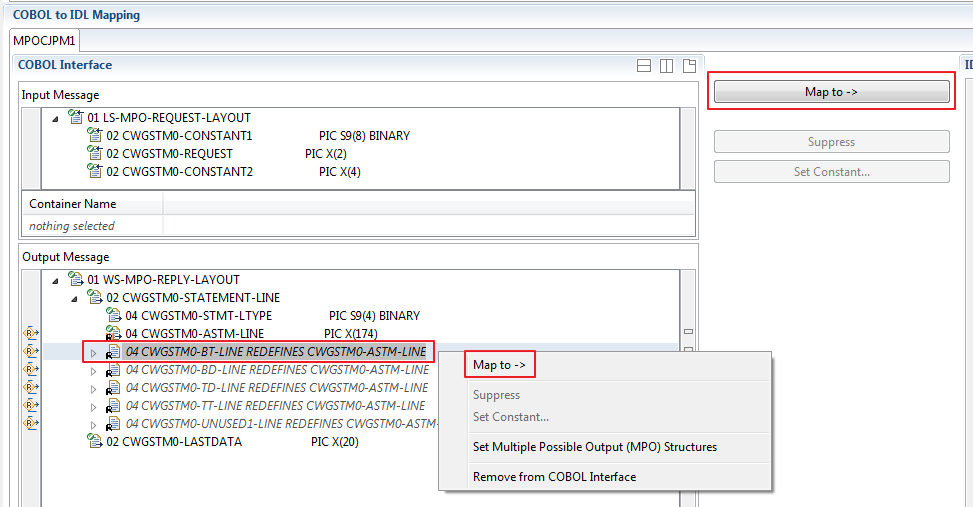Select the 02 CWGSTM0-CONSTANT1 row
The image size is (973, 507).
[258, 136]
